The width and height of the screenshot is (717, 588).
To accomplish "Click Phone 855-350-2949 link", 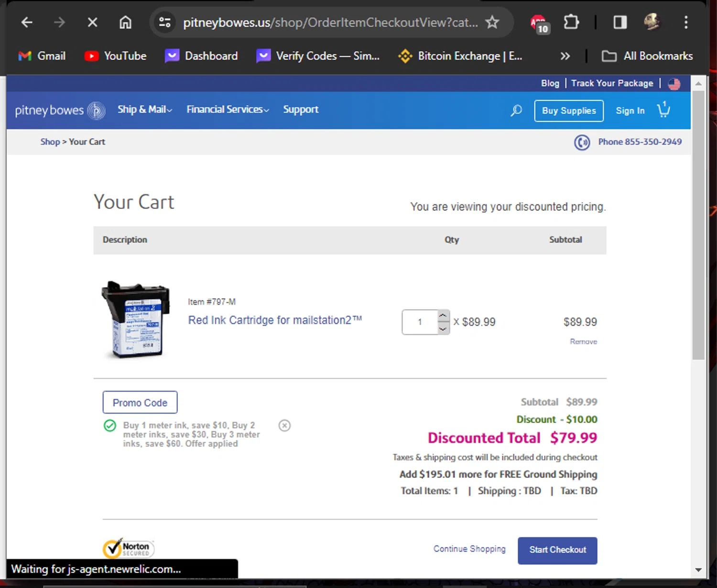I will (640, 142).
